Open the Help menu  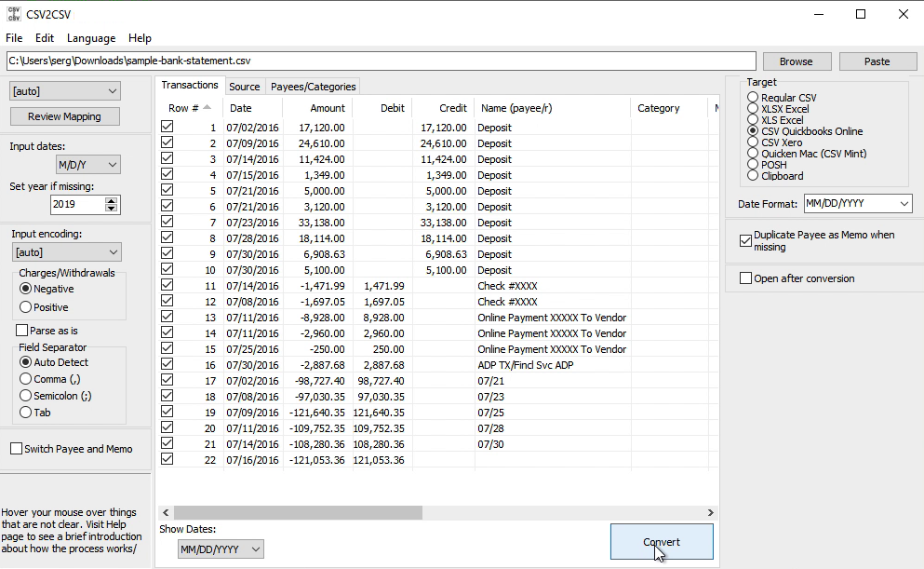tap(140, 38)
